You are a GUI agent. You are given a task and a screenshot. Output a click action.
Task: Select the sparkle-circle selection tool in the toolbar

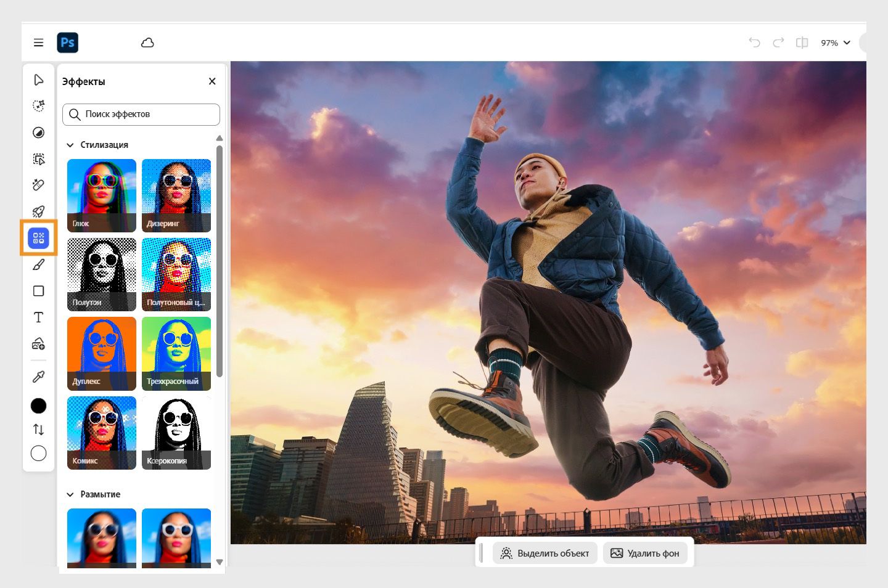[x=38, y=106]
